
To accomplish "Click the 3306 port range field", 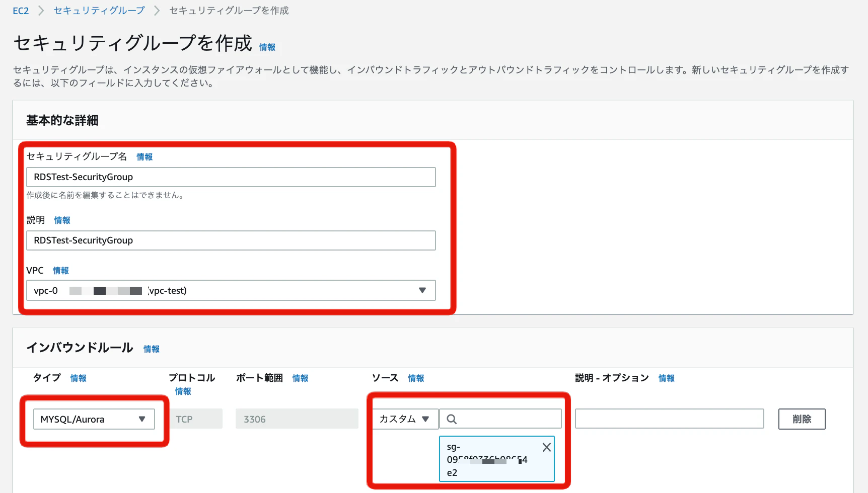I will [297, 419].
